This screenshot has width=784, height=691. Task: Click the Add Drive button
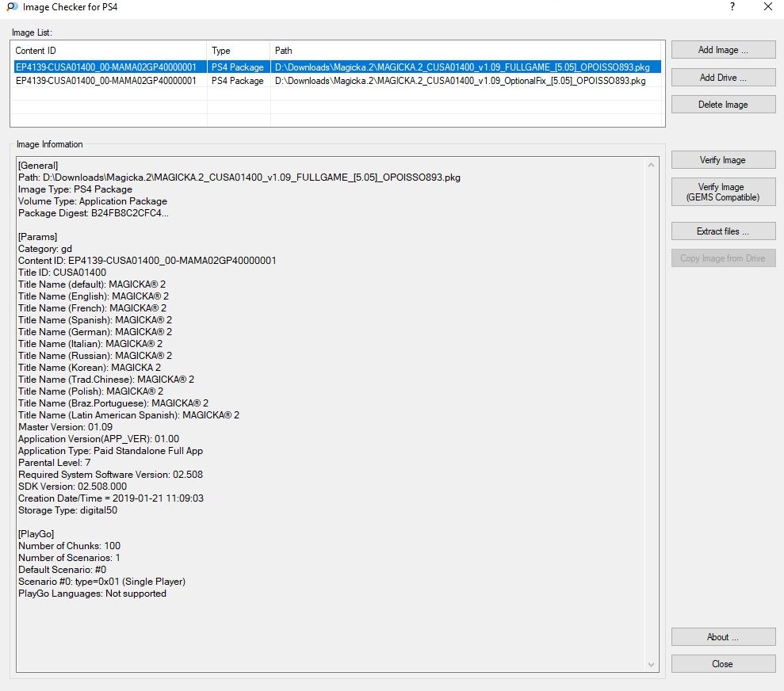[x=723, y=78]
